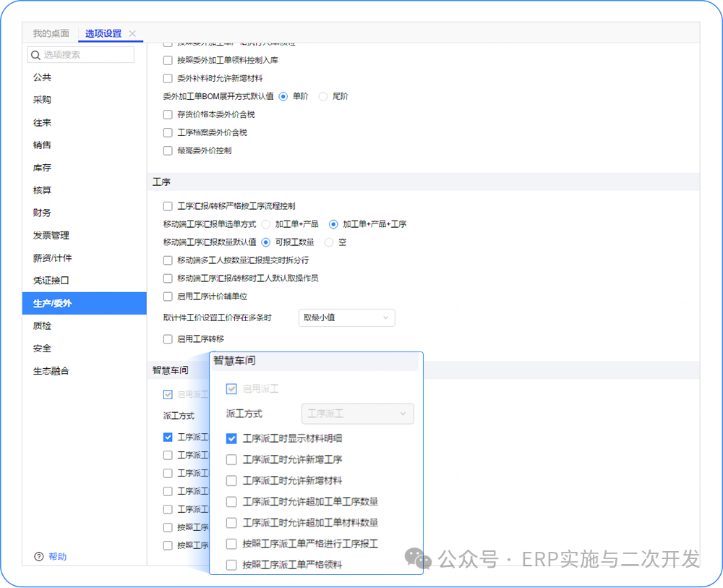The width and height of the screenshot is (723, 588).
Task: Check 工序汇报/转移严格按工序流程控制
Action: [168, 206]
